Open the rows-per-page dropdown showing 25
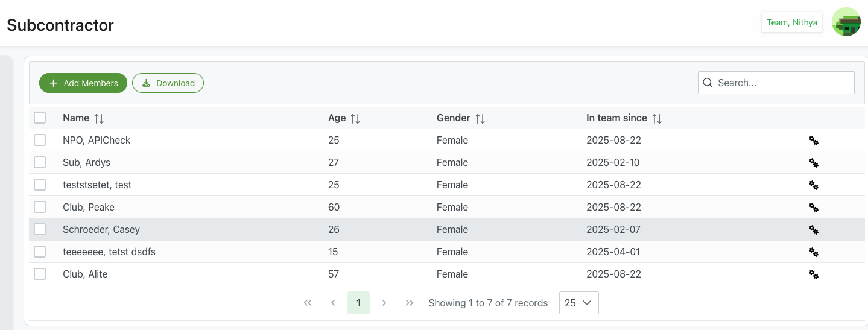This screenshot has width=868, height=330. (x=578, y=303)
